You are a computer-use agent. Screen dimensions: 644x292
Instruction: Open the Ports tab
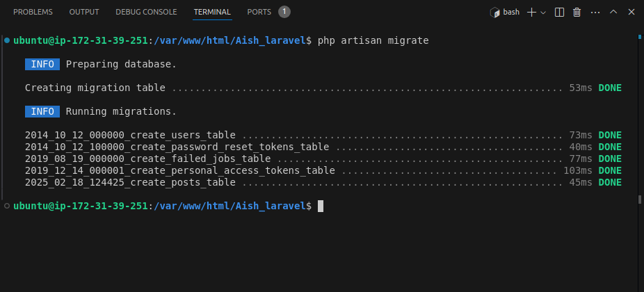click(x=259, y=12)
